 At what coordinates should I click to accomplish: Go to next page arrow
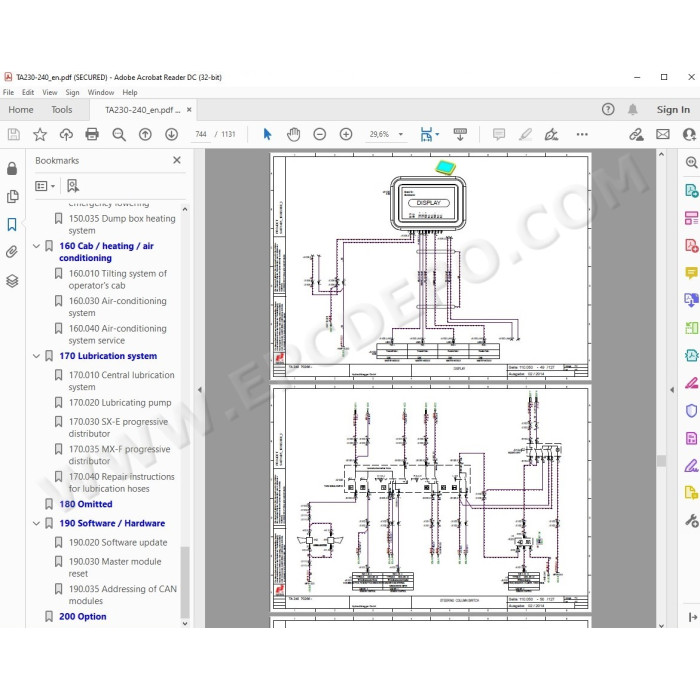click(171, 134)
